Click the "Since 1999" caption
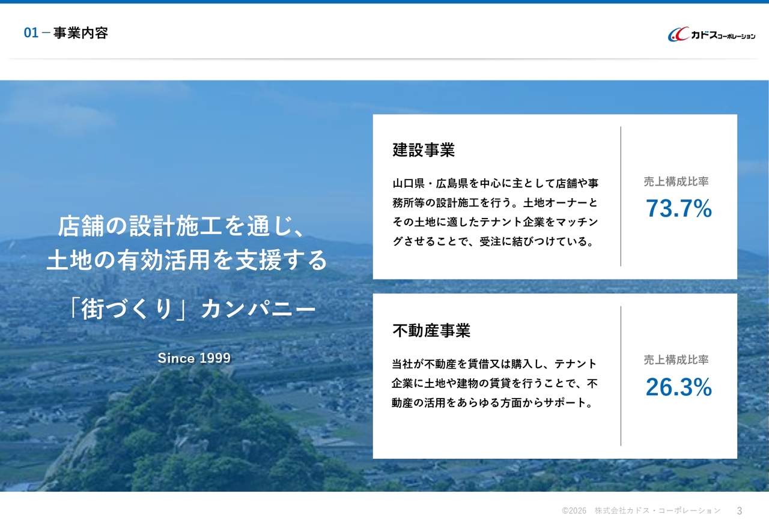The height and width of the screenshot is (532, 769). click(x=194, y=358)
